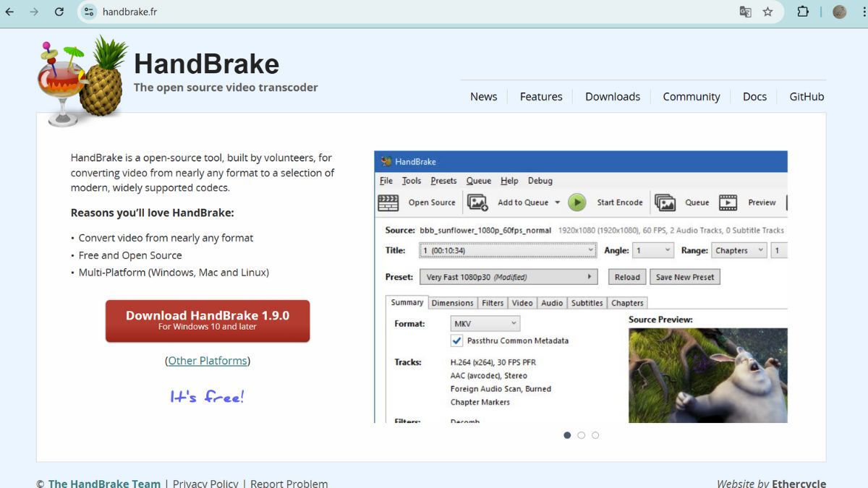Toggle the Passthru Common Metadata checkbox
This screenshot has width=868, height=488.
457,341
